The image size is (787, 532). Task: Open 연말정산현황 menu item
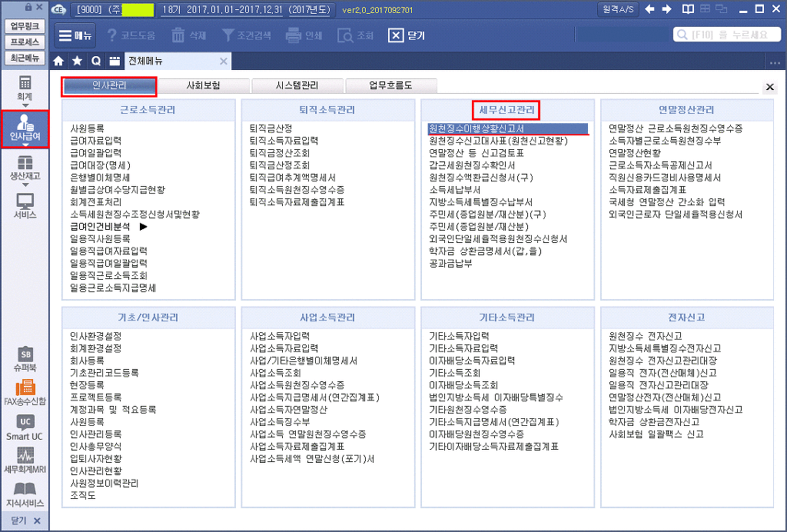(635, 153)
